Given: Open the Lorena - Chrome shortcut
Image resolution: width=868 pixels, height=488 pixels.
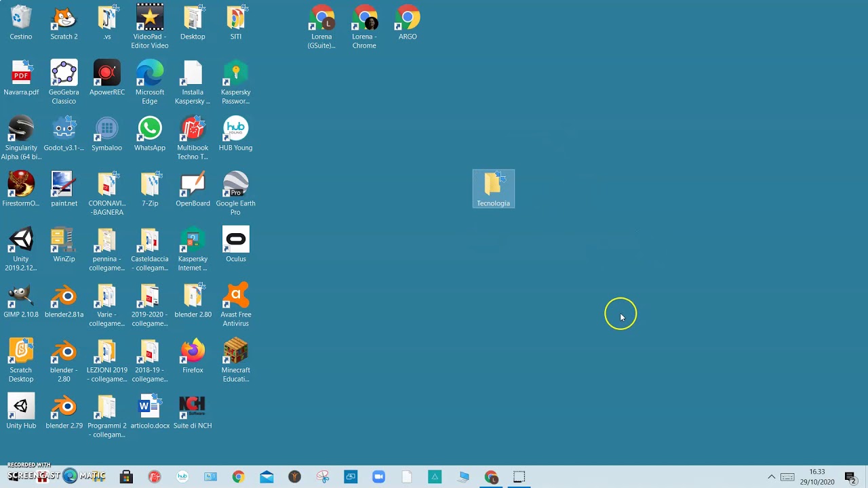Looking at the screenshot, I should [x=364, y=27].
